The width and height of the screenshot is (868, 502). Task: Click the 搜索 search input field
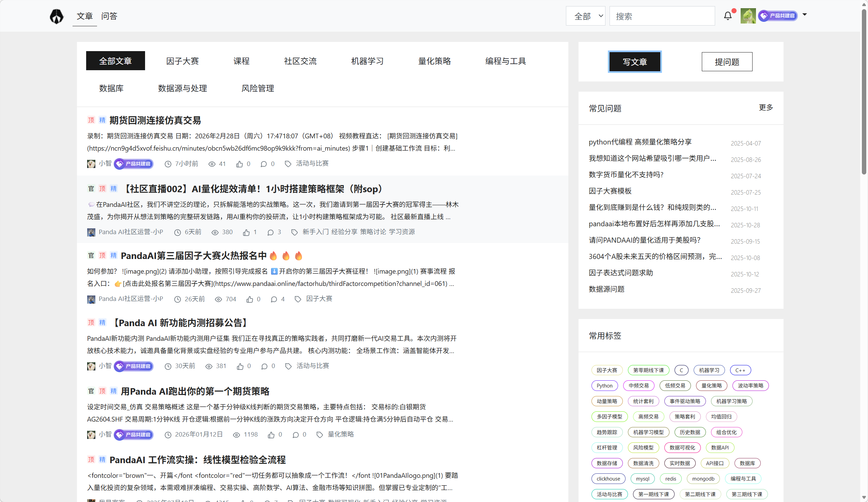tap(662, 16)
